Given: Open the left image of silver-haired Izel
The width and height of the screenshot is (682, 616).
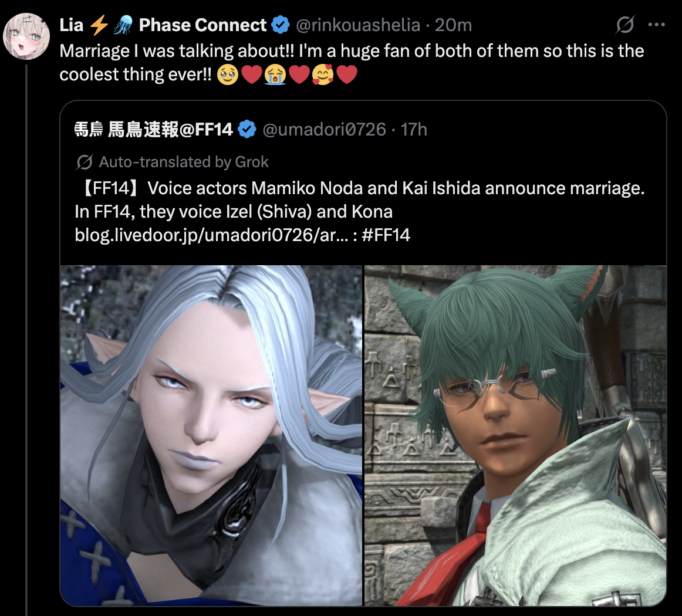Looking at the screenshot, I should click(x=211, y=435).
